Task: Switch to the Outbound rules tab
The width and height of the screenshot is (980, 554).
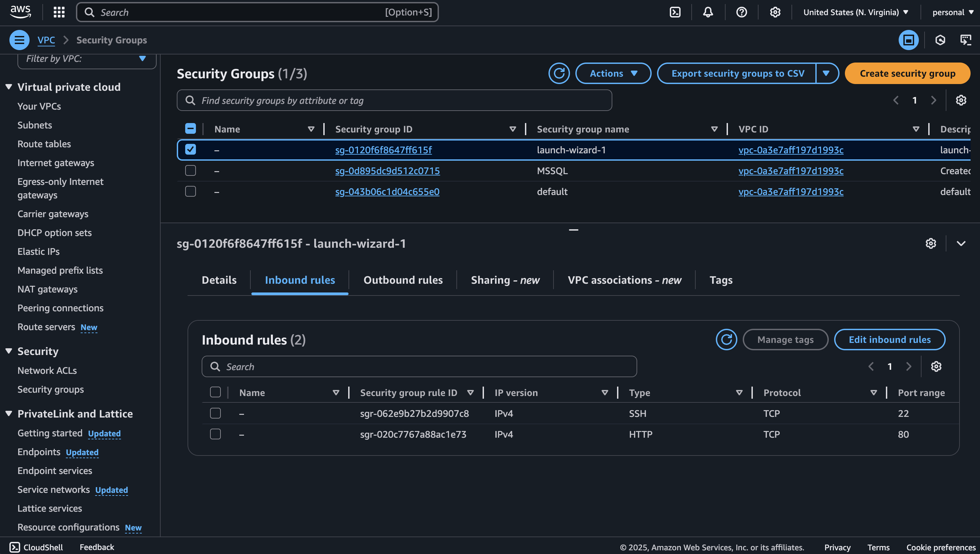Action: coord(403,280)
